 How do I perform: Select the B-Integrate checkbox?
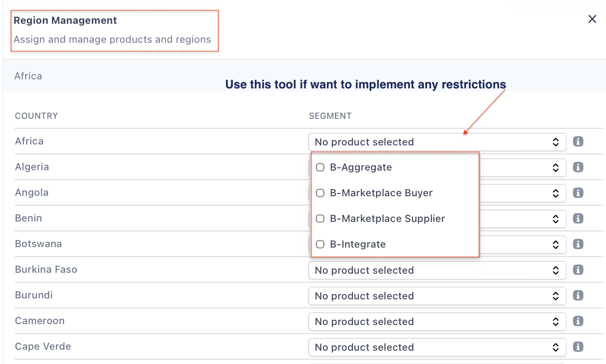321,244
